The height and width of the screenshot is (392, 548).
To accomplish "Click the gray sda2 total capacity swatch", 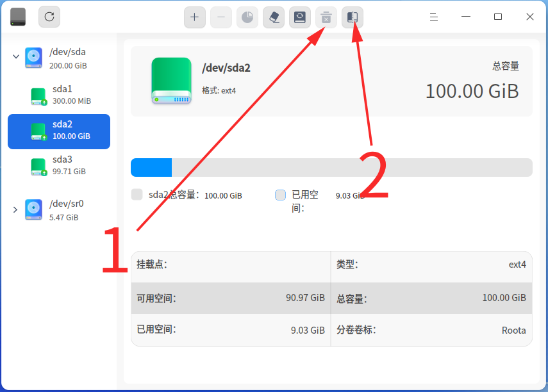I will click(137, 195).
